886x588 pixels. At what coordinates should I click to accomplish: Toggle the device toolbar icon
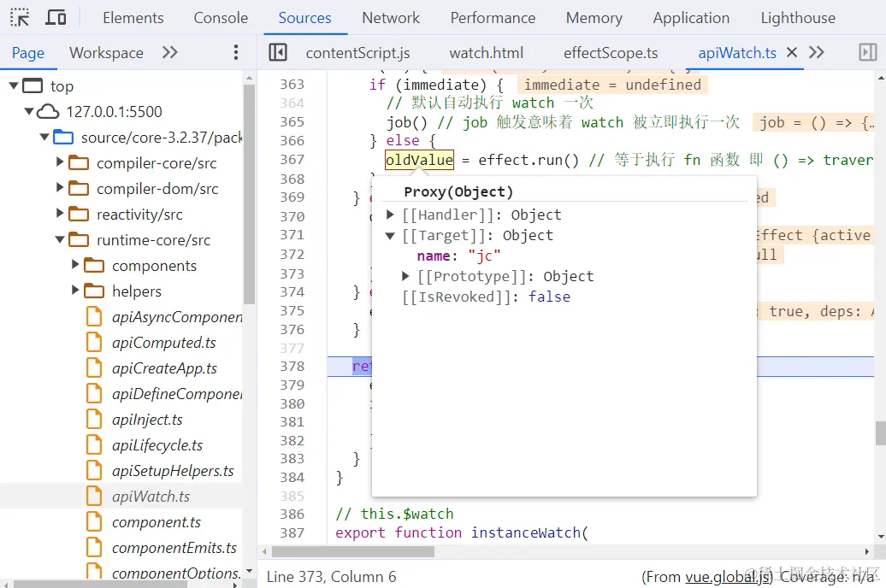coord(56,18)
